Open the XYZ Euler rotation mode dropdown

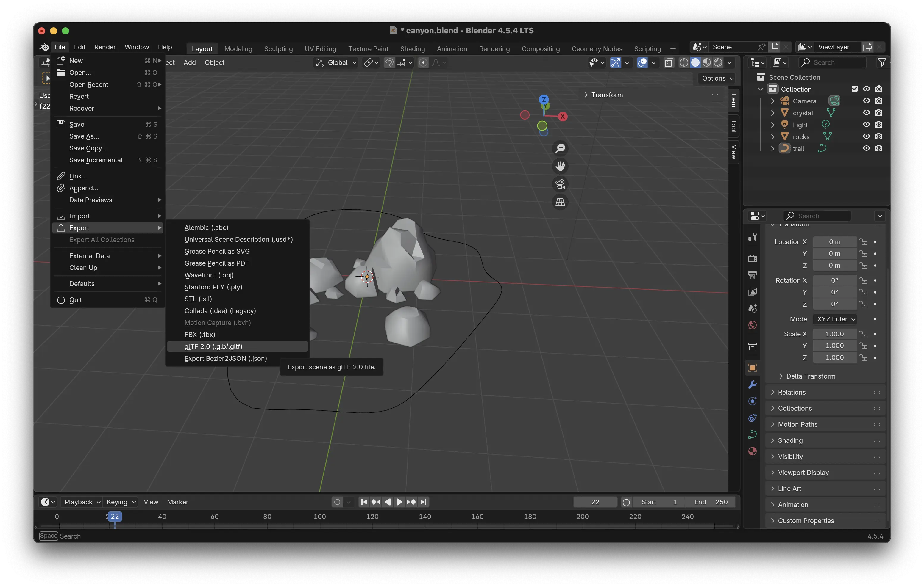tap(835, 319)
